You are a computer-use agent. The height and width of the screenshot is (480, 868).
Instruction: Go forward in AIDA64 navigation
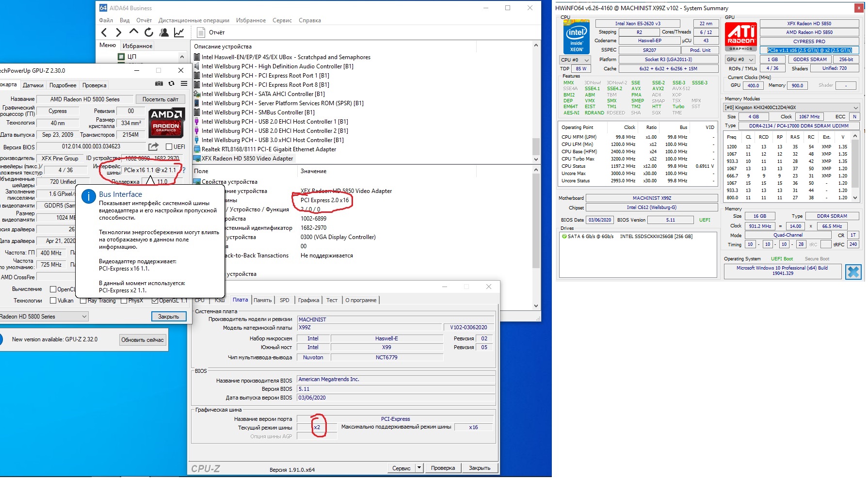118,32
